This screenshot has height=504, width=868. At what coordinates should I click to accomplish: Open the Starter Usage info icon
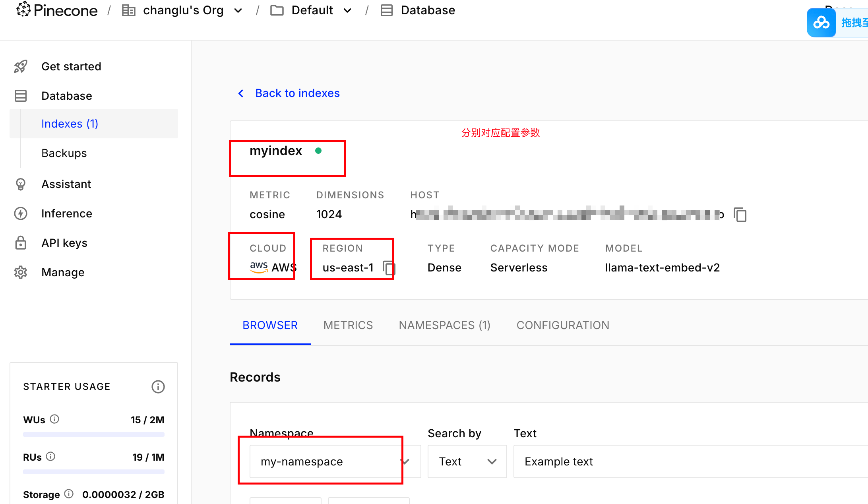point(158,387)
